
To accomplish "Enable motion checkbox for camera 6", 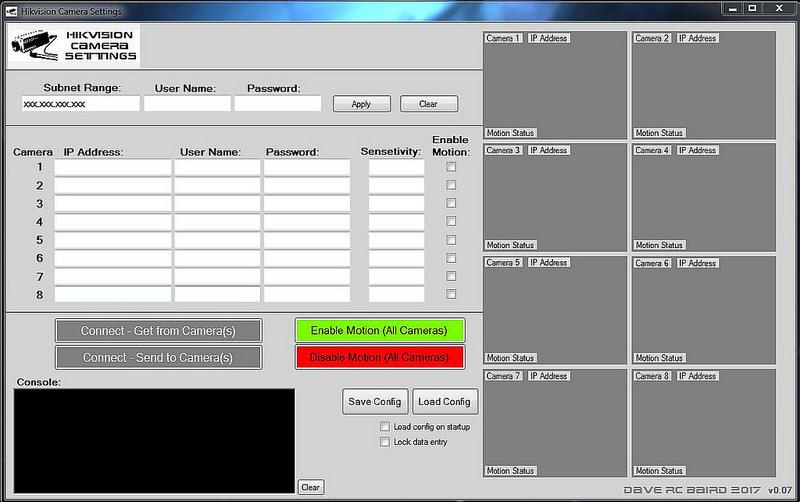I will tap(451, 258).
